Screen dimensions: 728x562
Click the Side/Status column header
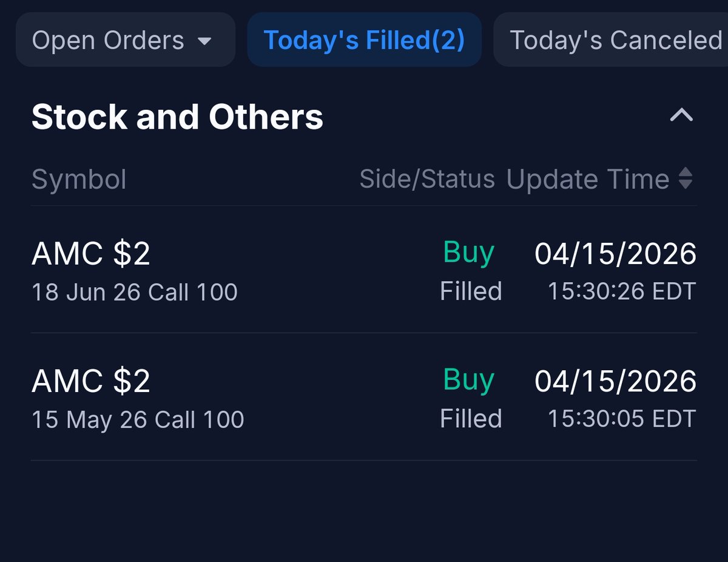pyautogui.click(x=426, y=180)
